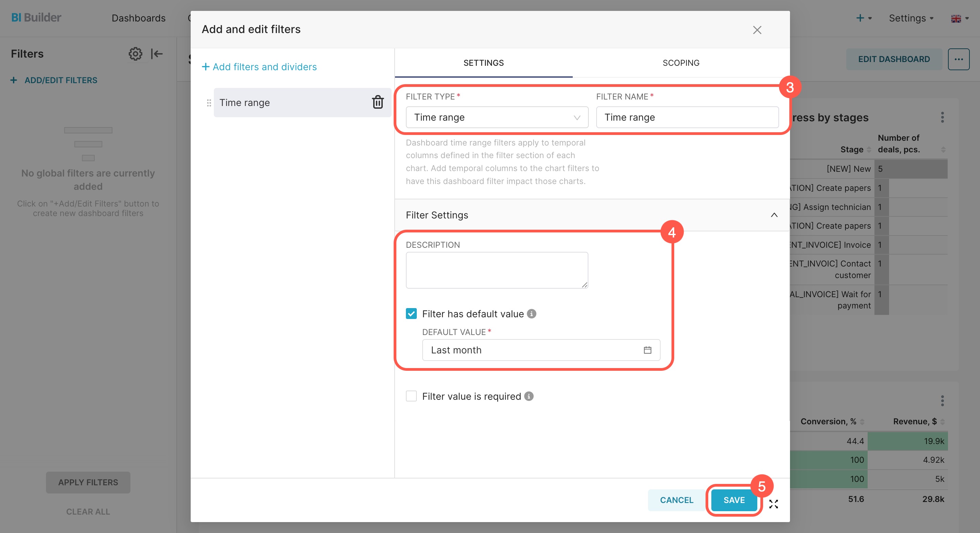Collapse the Filter Settings section
This screenshot has height=533, width=980.
(774, 215)
